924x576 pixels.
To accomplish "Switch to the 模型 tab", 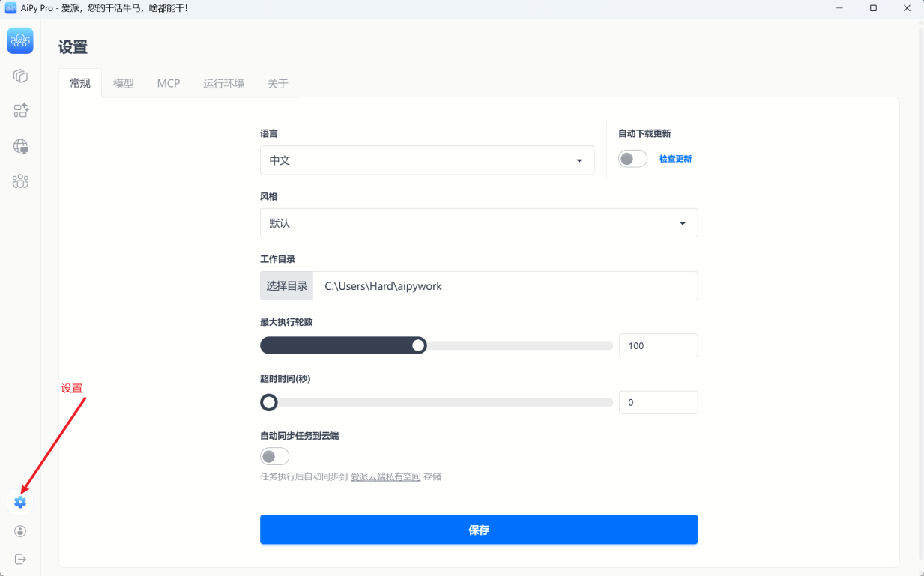I will click(123, 83).
